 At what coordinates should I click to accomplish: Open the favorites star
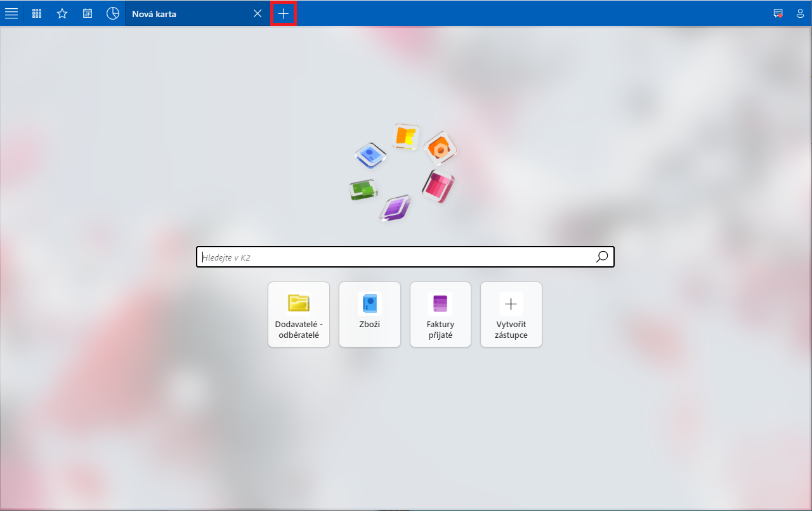(x=62, y=13)
